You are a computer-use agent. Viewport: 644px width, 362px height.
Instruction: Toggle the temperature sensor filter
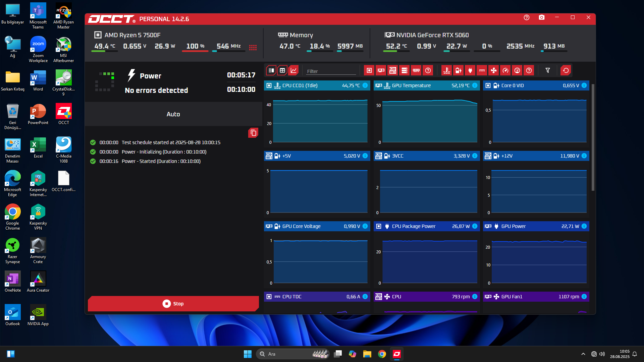click(446, 70)
